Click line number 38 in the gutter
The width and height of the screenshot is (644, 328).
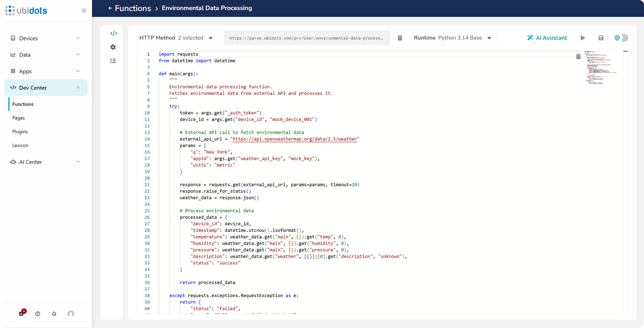coord(147,295)
